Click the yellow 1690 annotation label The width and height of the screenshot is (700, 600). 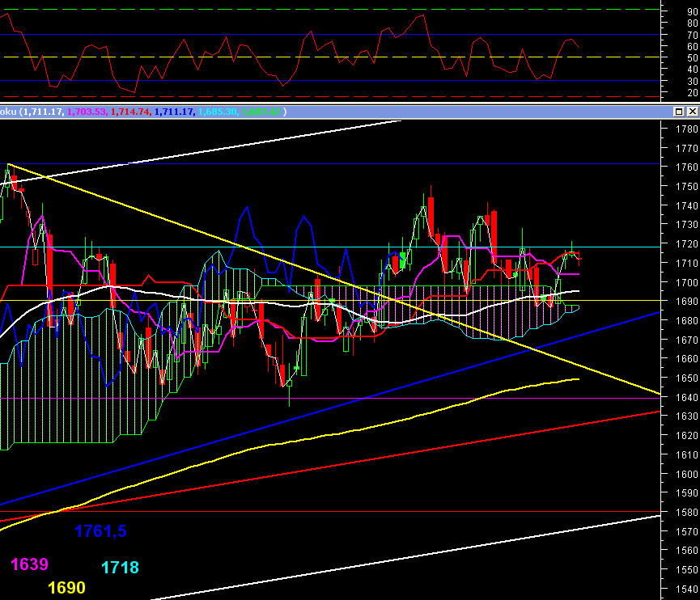(66, 588)
